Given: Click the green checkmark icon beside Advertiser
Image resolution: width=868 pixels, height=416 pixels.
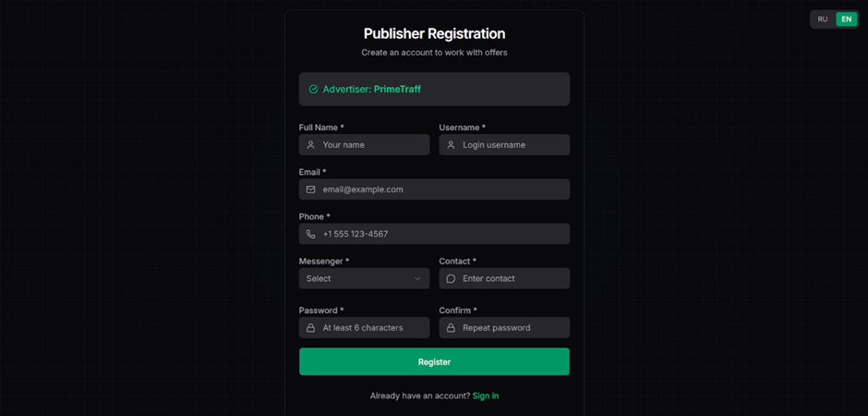Looking at the screenshot, I should (x=313, y=90).
